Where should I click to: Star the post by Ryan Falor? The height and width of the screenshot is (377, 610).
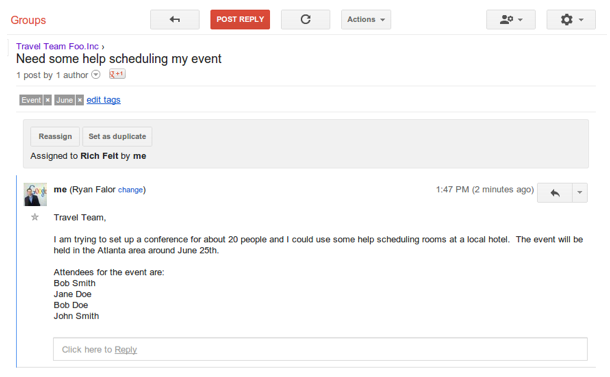click(35, 217)
